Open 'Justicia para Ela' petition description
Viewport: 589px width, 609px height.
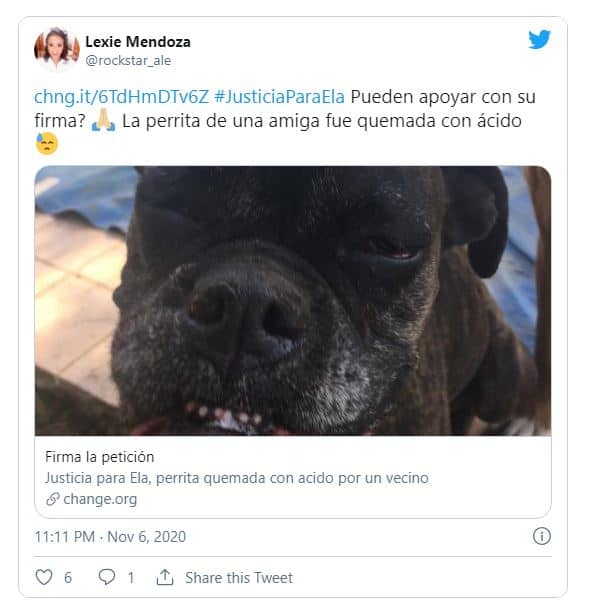(x=237, y=478)
